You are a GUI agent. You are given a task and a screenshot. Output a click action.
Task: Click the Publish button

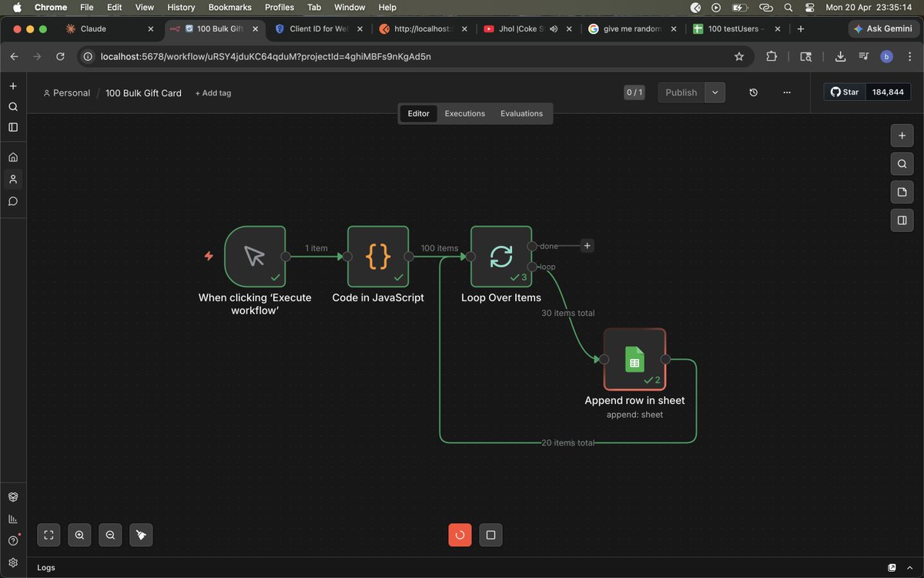[681, 92]
